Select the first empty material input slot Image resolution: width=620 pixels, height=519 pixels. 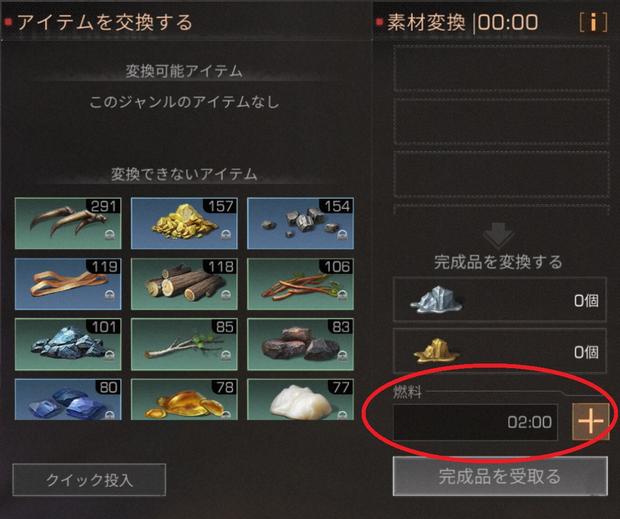pyautogui.click(x=501, y=68)
